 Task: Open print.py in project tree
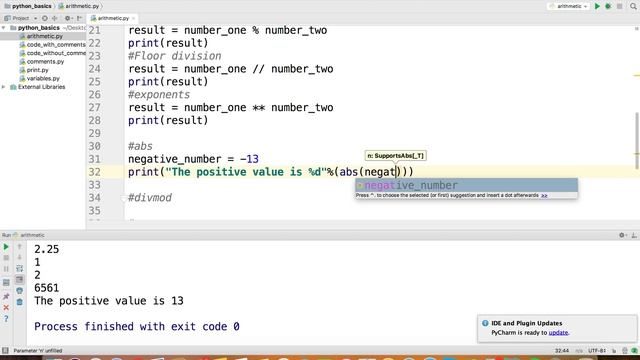34,70
